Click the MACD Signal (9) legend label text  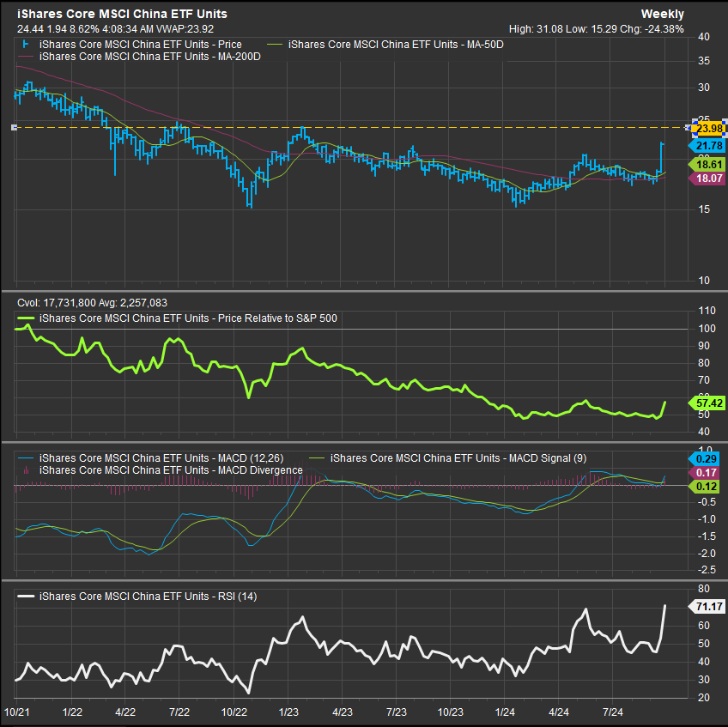(x=458, y=458)
